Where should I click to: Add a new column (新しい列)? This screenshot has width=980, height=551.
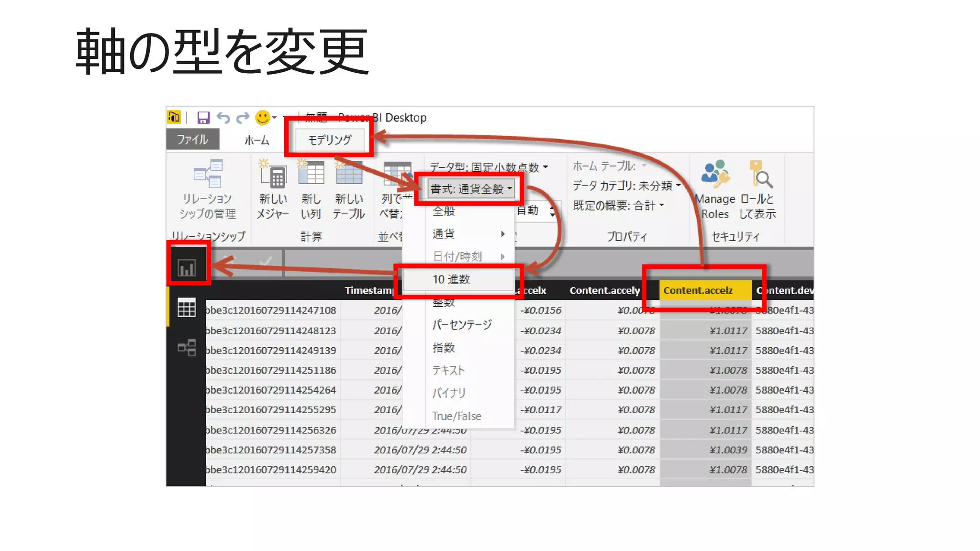311,189
